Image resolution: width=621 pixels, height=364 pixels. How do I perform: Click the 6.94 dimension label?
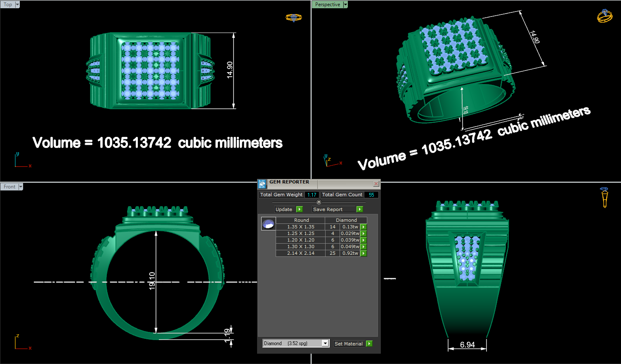coord(468,345)
